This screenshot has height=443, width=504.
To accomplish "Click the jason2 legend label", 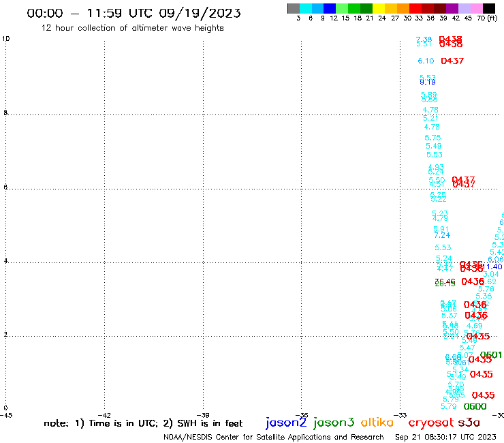I will [x=286, y=423].
